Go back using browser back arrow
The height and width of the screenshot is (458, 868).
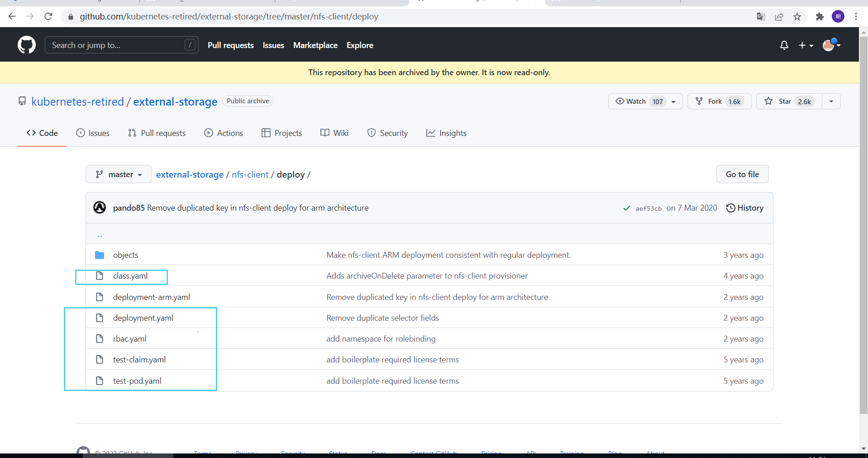[x=12, y=17]
